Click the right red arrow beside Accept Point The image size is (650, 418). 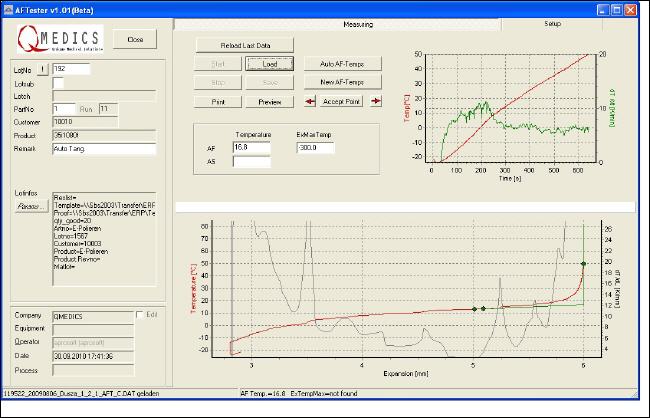point(376,101)
